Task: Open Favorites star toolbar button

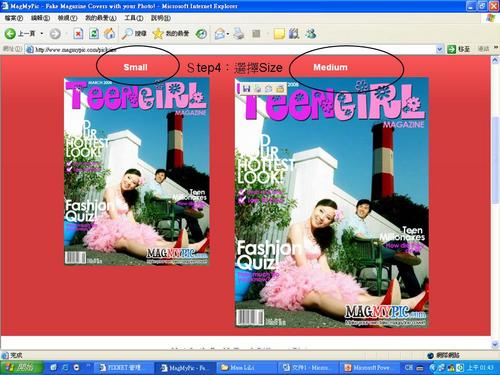Action: (x=171, y=33)
